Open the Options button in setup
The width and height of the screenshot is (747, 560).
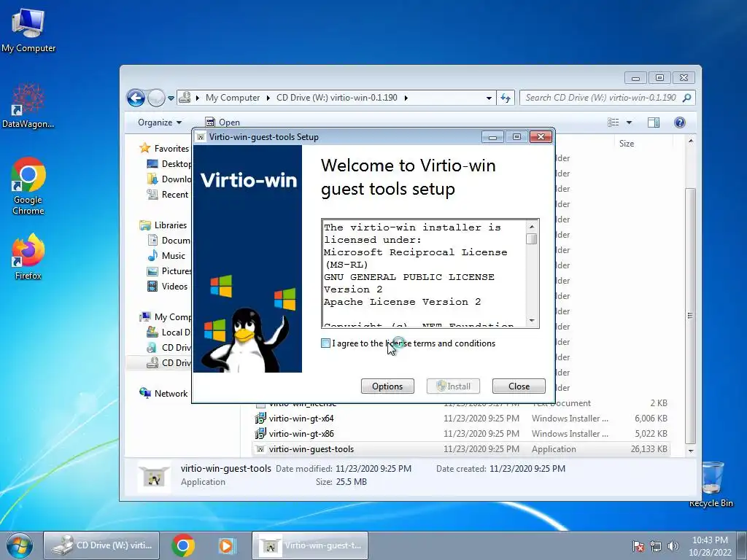pos(387,386)
